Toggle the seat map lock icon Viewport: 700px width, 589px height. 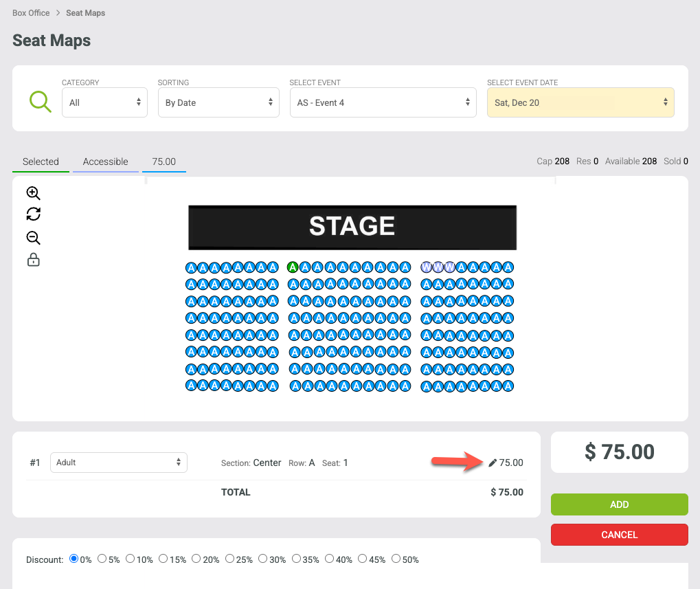34,260
